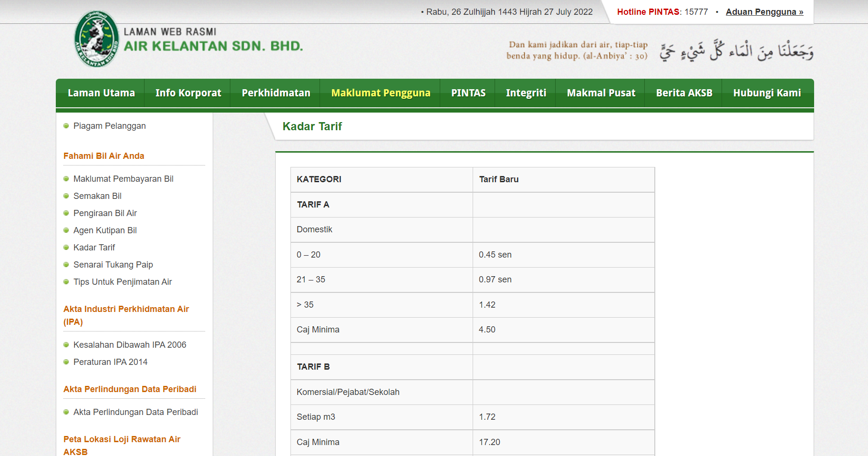Open the Piagam Pelanggan link
The image size is (868, 456).
point(110,126)
